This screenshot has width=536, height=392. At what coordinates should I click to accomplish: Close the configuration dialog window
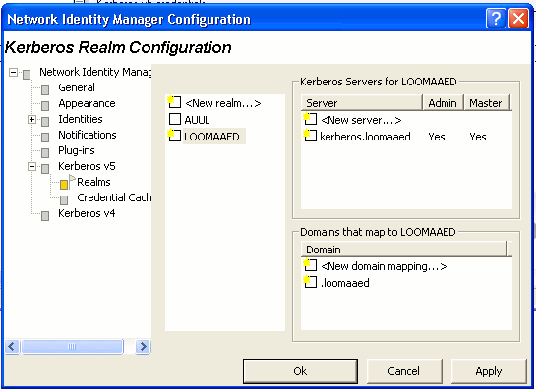518,18
